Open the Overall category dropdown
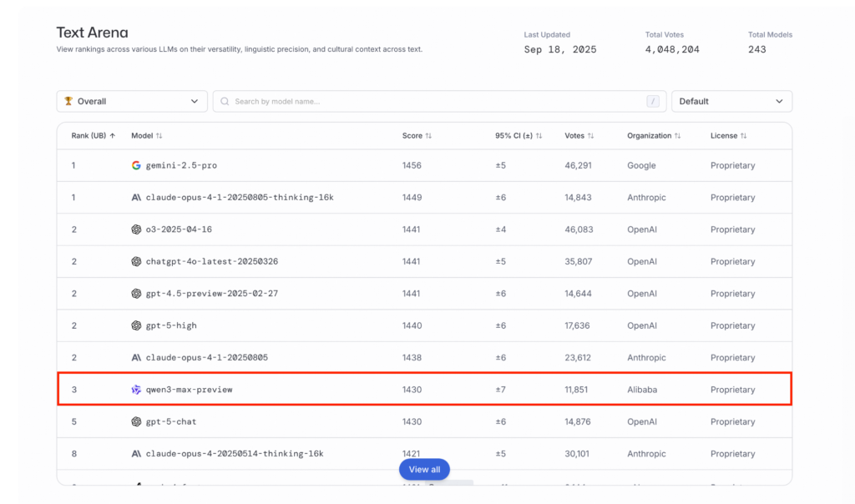Viewport: 855px width, 504px height. [132, 102]
